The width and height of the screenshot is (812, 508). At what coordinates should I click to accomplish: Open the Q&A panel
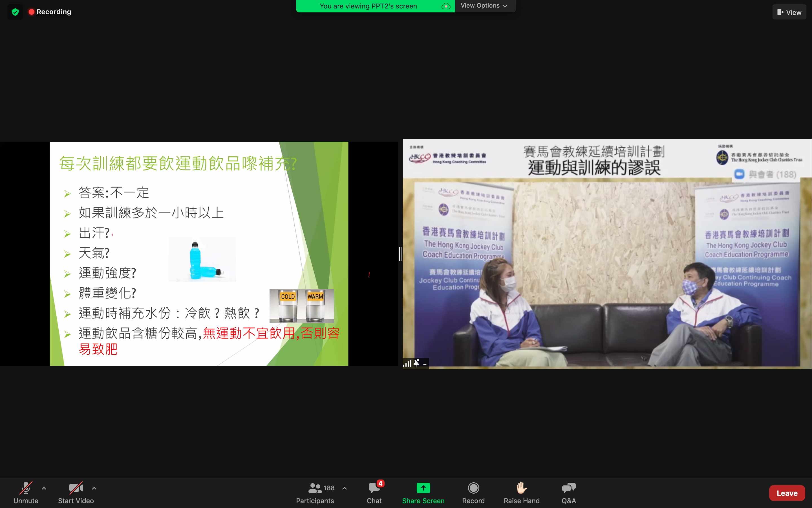pos(569,492)
